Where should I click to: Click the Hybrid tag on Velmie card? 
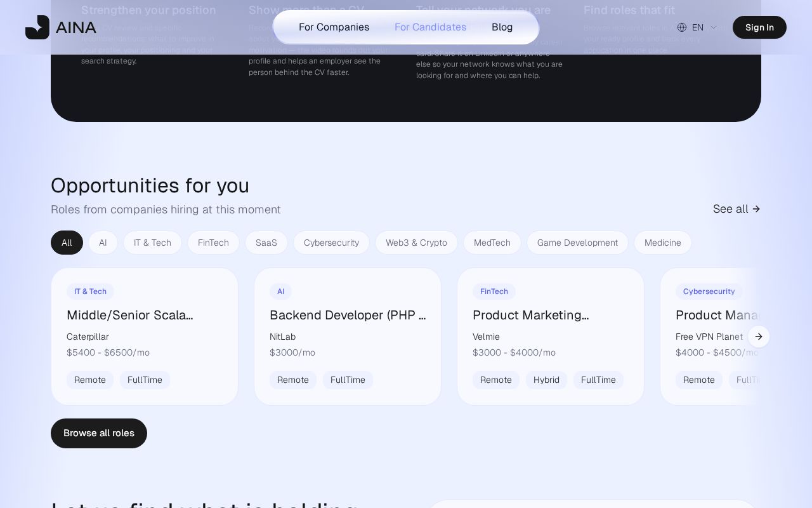[546, 380]
